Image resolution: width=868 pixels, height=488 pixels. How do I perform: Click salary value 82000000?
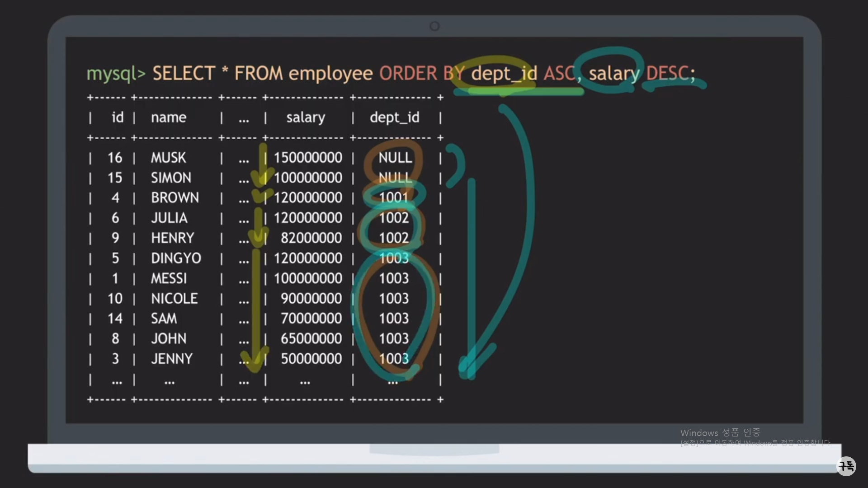[311, 238]
